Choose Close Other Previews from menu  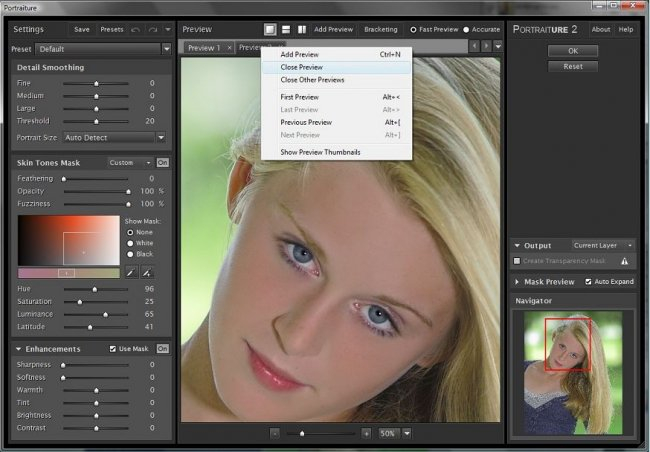(312, 79)
